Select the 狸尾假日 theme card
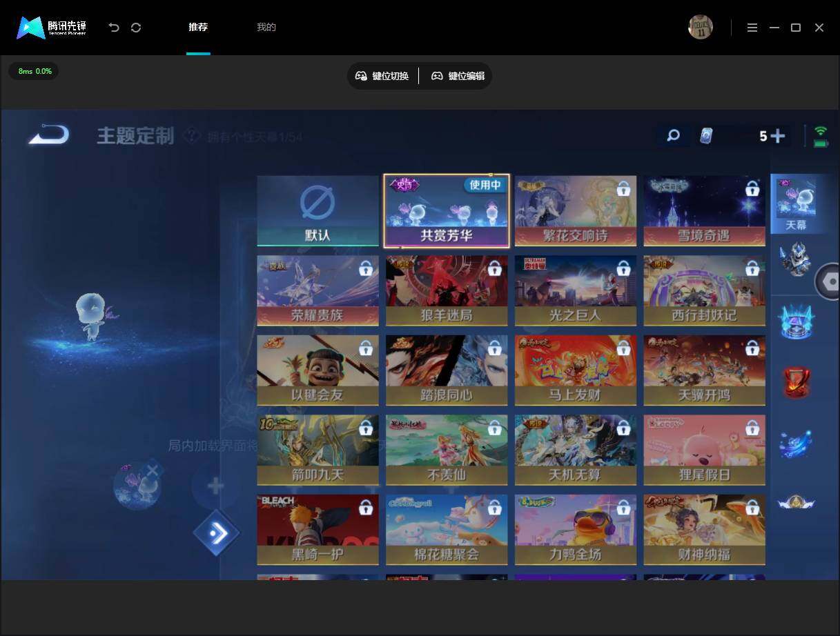 (x=704, y=450)
